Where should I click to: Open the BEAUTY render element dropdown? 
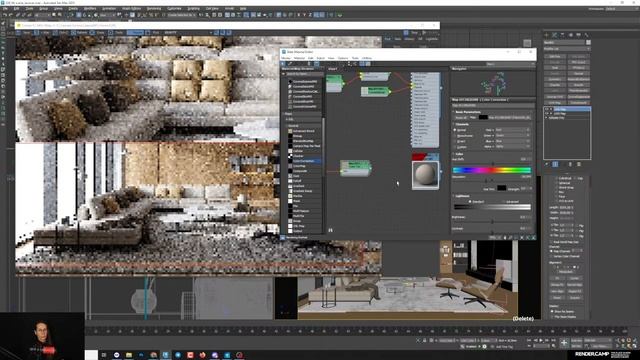pos(188,33)
